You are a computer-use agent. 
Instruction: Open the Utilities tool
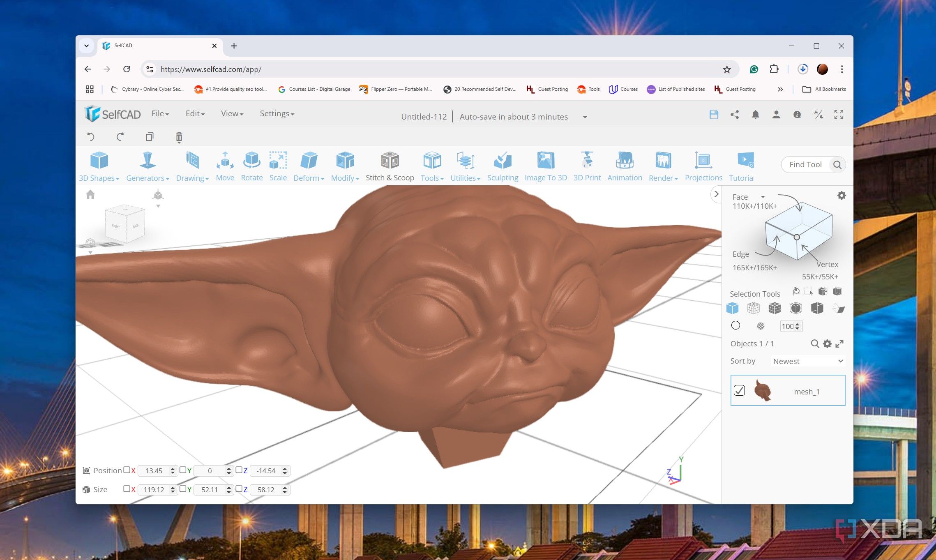465,166
